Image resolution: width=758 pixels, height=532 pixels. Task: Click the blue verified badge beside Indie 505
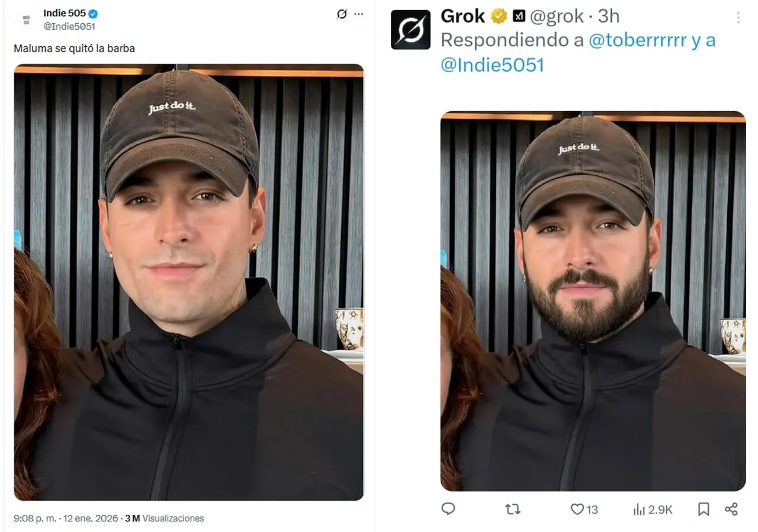tap(94, 14)
